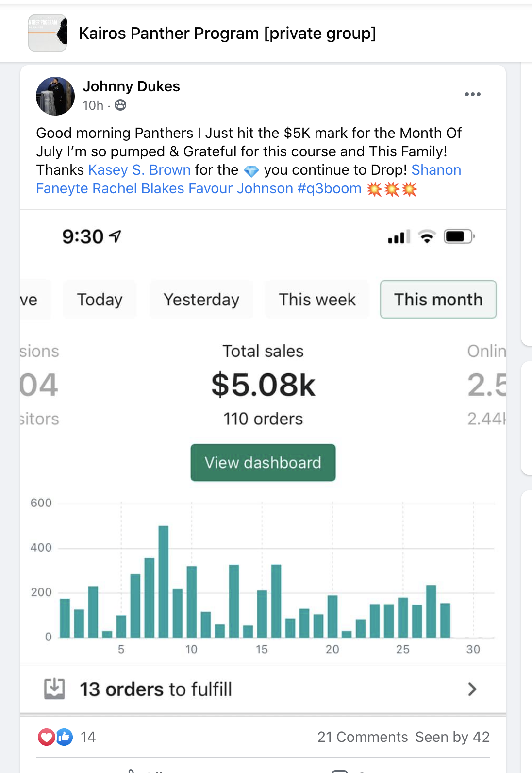Open Johnny Dukes author name link
The width and height of the screenshot is (532, 773).
131,86
